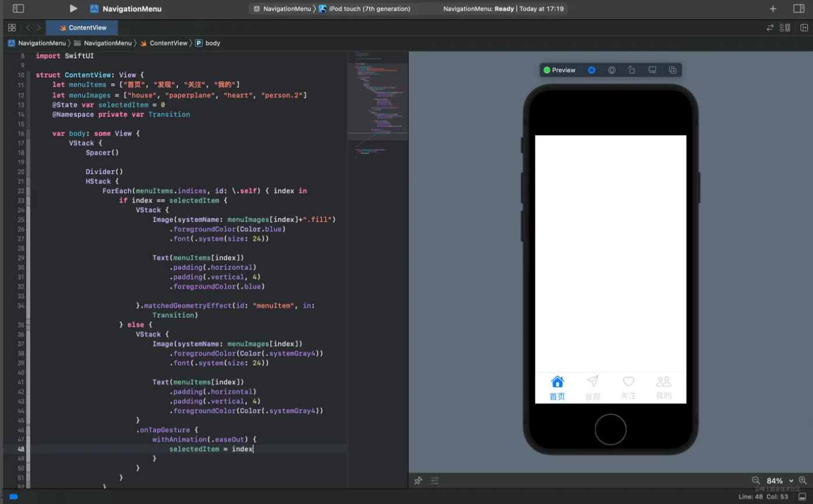The height and width of the screenshot is (504, 813).
Task: Click the @Namespace private var Transition line
Action: pyautogui.click(x=121, y=114)
